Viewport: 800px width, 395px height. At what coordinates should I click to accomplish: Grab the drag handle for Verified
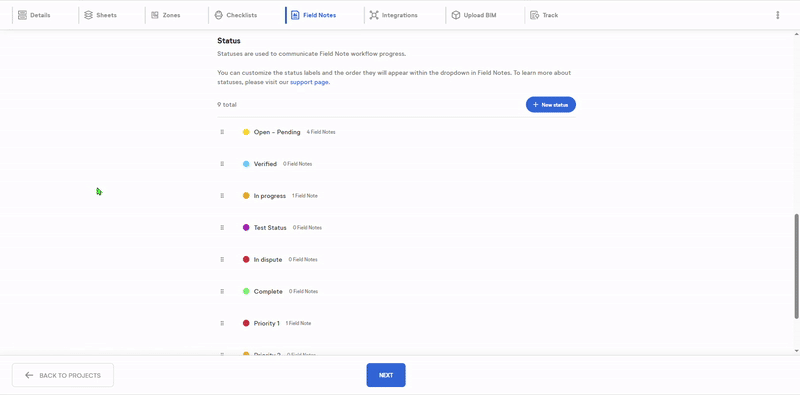tap(222, 164)
